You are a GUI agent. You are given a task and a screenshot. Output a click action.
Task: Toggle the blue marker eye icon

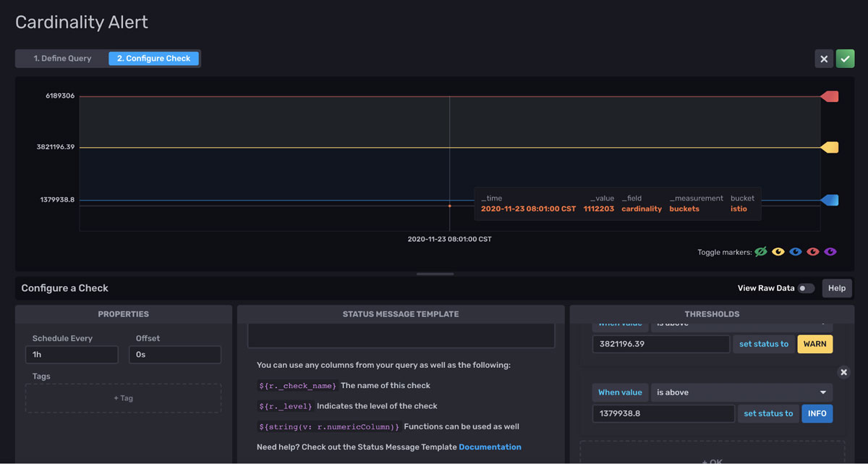[x=796, y=251]
